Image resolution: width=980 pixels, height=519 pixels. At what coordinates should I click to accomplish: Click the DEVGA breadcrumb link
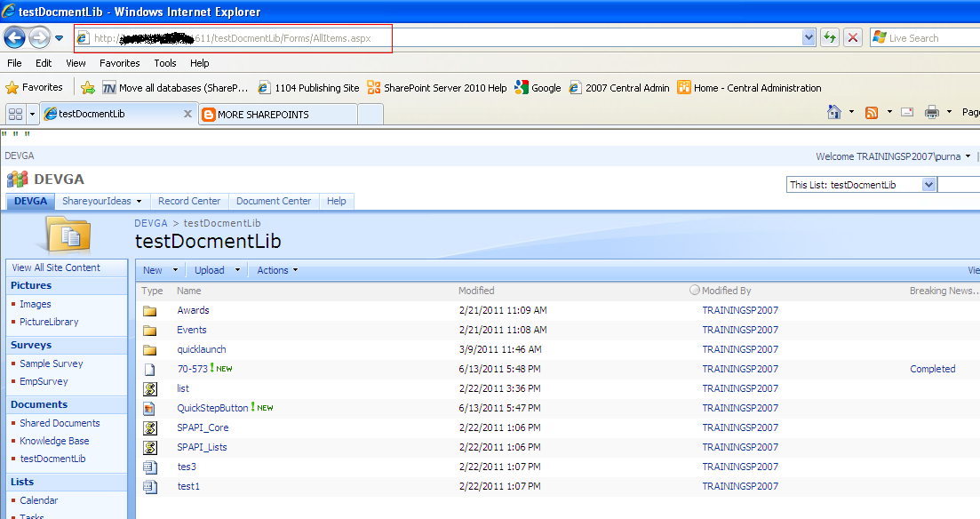(x=151, y=223)
